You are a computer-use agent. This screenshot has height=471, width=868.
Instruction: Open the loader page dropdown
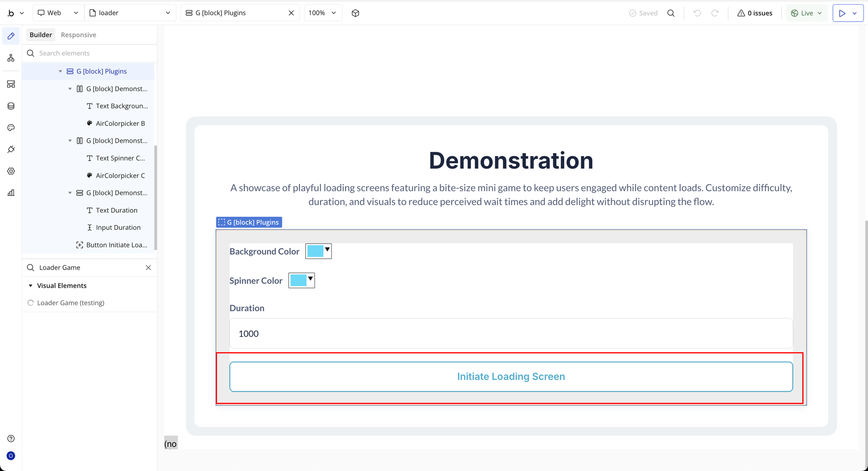pos(130,13)
